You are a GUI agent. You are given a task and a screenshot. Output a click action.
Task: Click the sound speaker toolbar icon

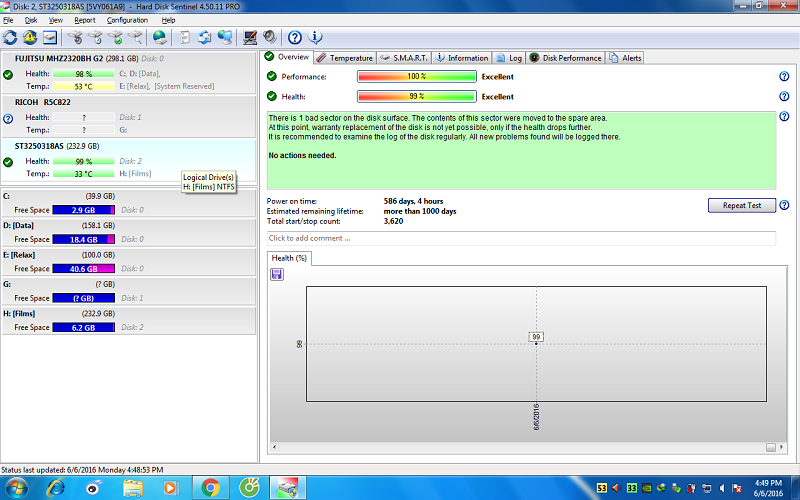(269, 37)
